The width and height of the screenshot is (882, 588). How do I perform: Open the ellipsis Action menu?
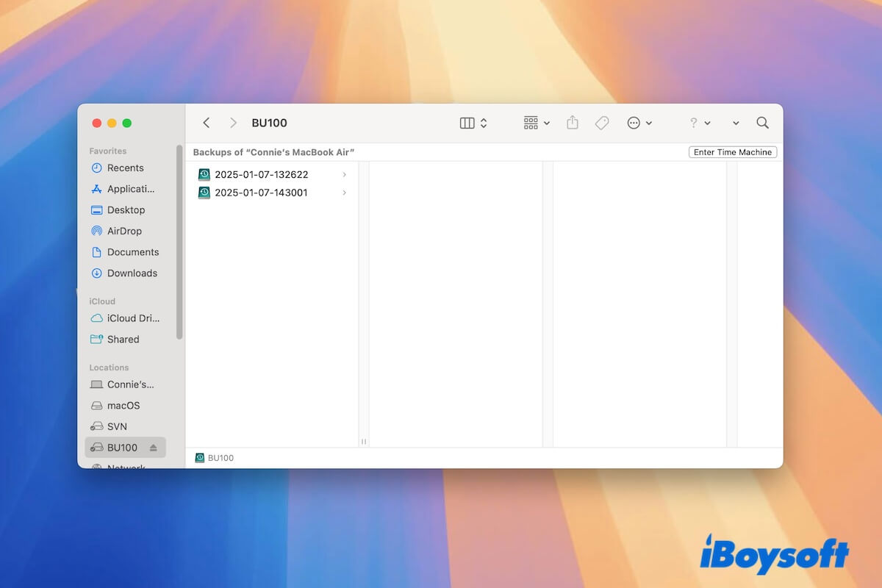point(639,123)
